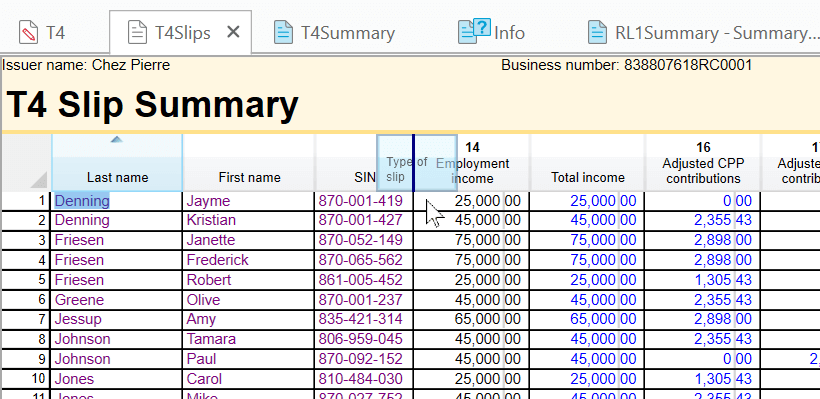Select row number 10

[x=26, y=379]
